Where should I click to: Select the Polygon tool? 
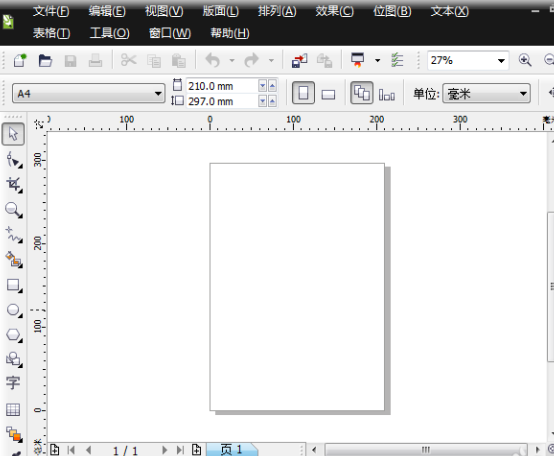[x=14, y=335]
